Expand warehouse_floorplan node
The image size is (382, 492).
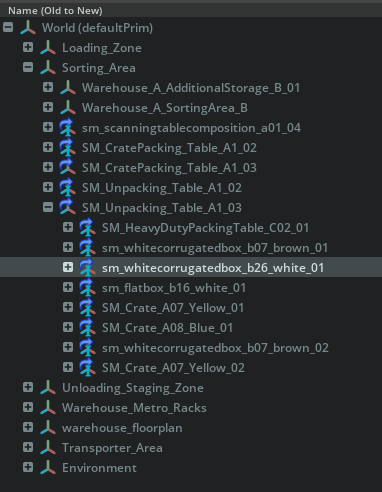pyautogui.click(x=28, y=427)
